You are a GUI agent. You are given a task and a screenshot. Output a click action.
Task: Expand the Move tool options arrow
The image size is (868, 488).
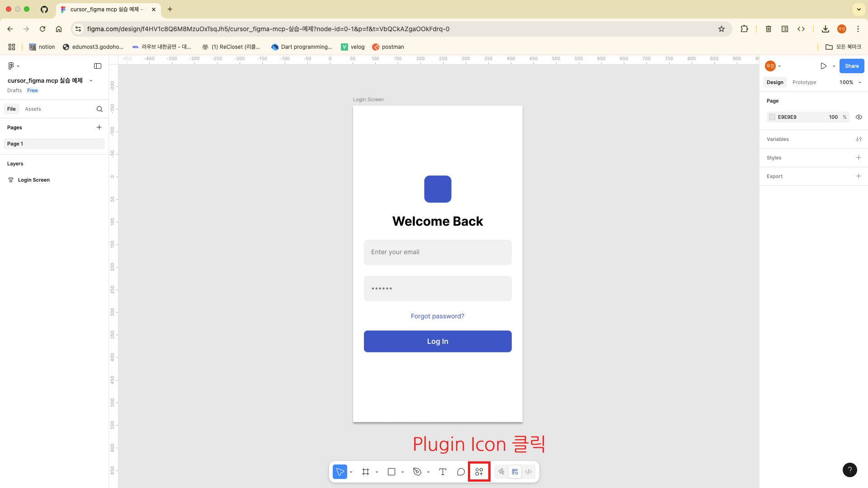[351, 472]
